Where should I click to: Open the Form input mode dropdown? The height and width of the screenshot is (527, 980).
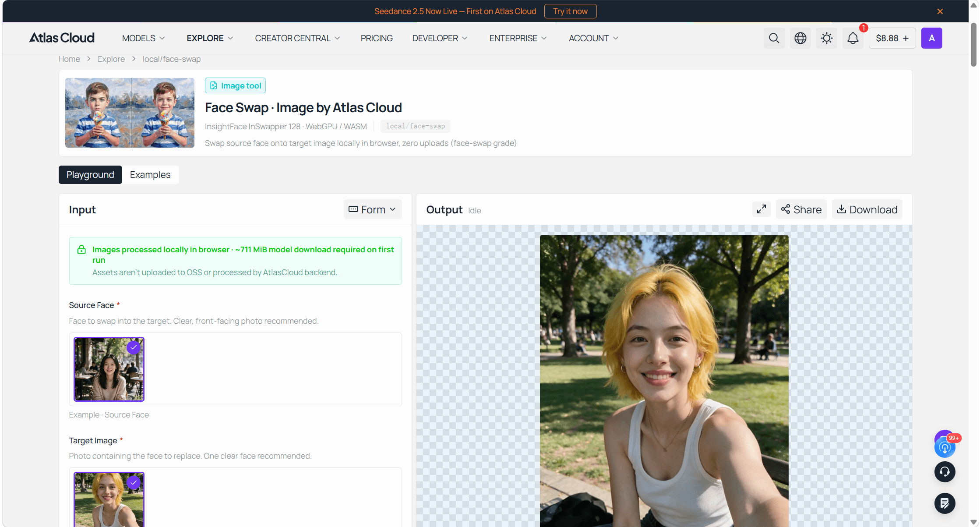click(x=373, y=209)
